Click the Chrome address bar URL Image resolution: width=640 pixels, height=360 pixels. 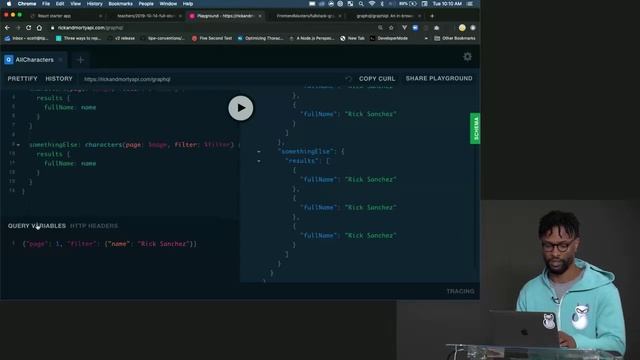click(x=90, y=28)
